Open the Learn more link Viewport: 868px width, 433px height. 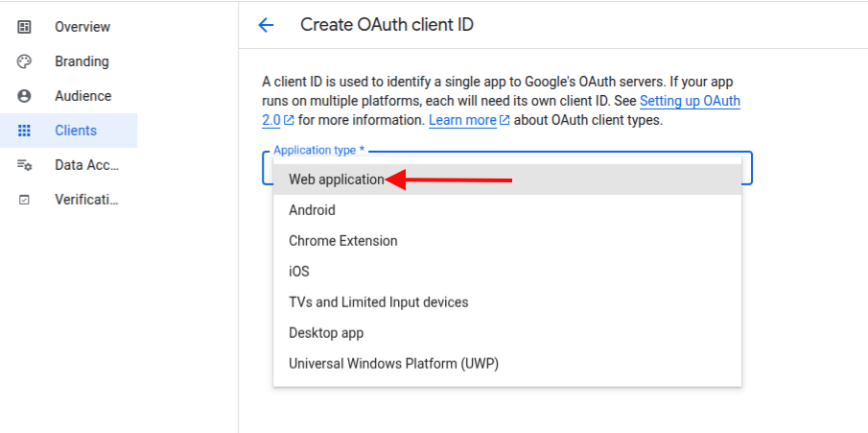pyautogui.click(x=463, y=120)
